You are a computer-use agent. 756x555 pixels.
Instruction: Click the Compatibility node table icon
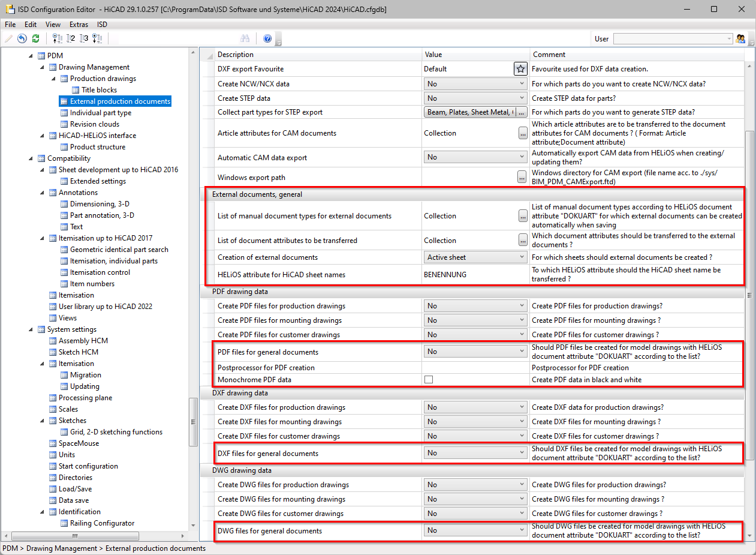click(x=41, y=158)
